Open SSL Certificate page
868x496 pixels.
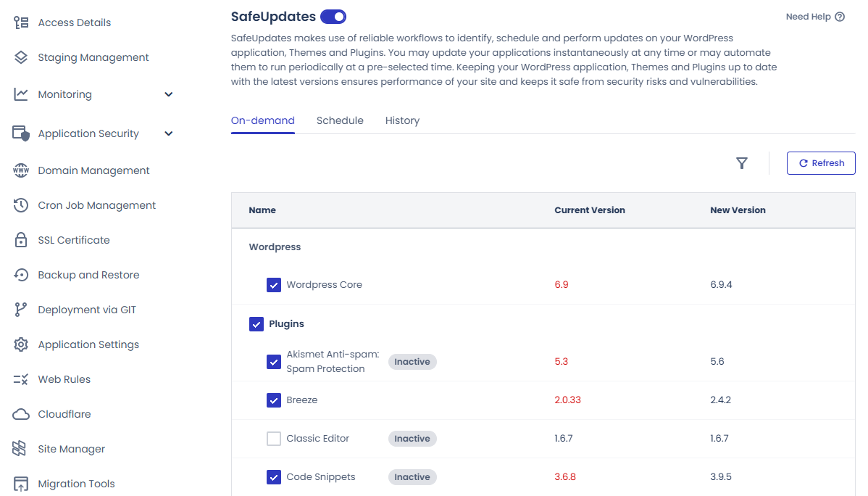coord(74,240)
